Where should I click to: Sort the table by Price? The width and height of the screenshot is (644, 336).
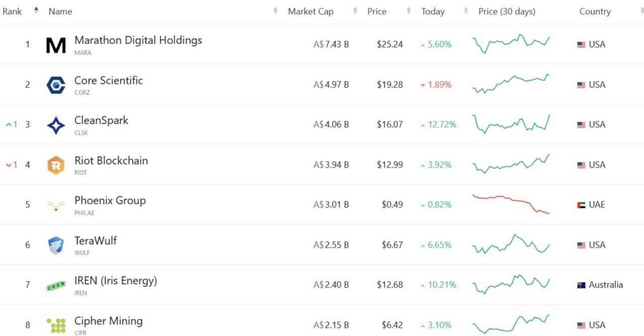click(x=409, y=10)
